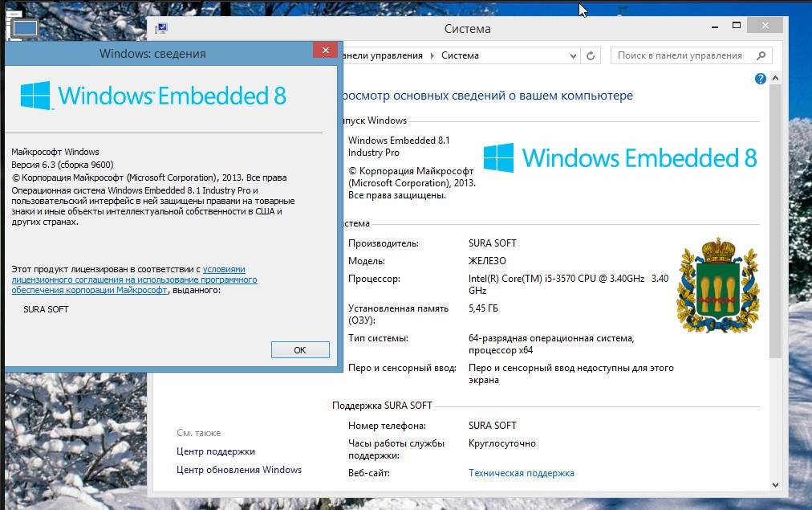
Task: Select Номер телефона value SURA SOFT
Action: 493,426
